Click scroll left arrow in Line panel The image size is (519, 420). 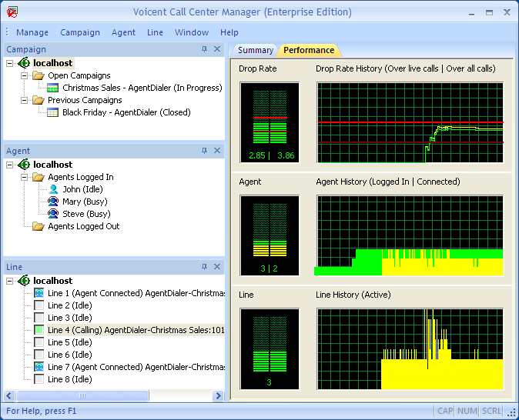9,395
